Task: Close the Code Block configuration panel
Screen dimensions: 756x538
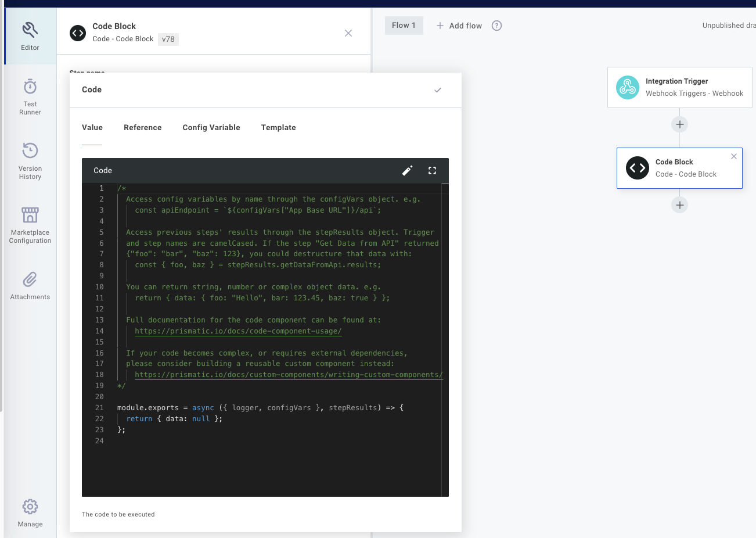Action: 348,33
